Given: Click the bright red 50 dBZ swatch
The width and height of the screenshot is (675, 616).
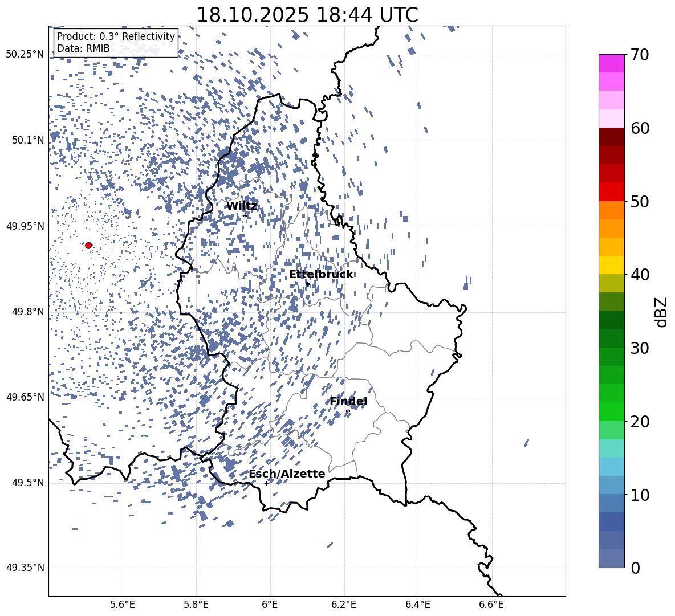Looking at the screenshot, I should pyautogui.click(x=611, y=192).
